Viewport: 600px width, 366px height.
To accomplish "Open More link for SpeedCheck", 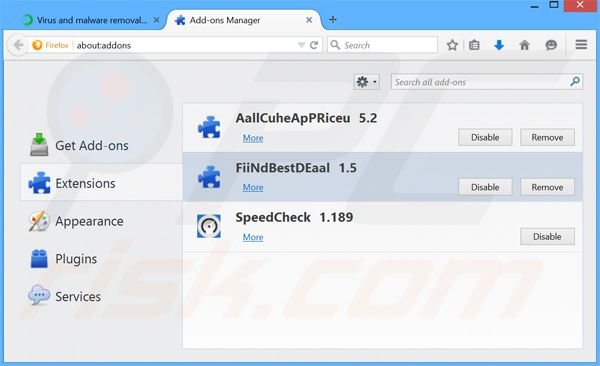I will tap(253, 237).
